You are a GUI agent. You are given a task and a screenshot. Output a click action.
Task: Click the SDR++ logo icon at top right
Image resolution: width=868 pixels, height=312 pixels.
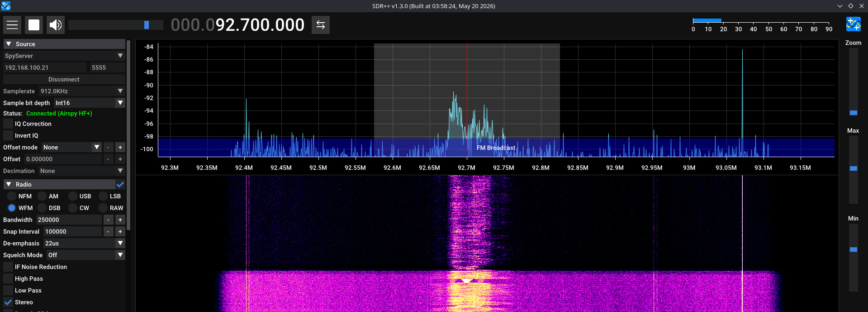[x=854, y=24]
